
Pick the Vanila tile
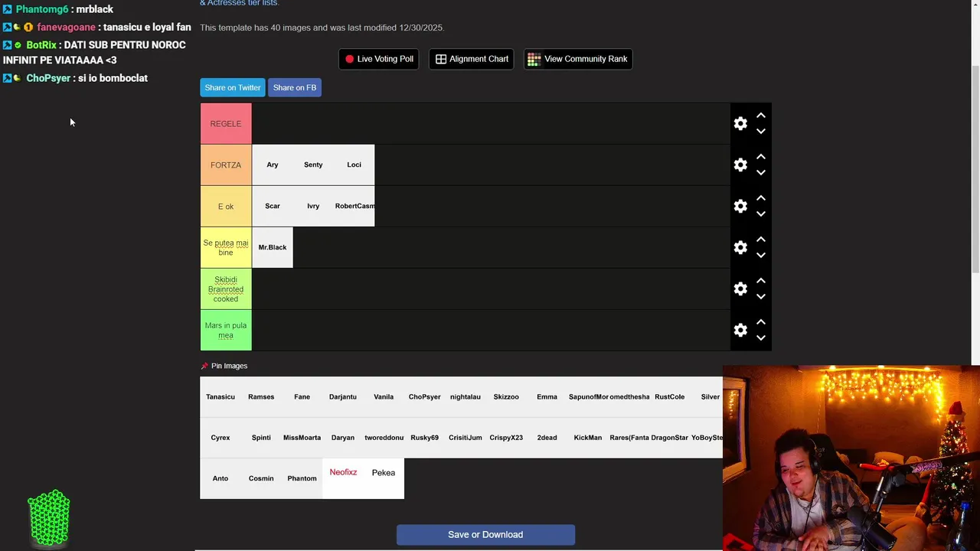pos(384,396)
